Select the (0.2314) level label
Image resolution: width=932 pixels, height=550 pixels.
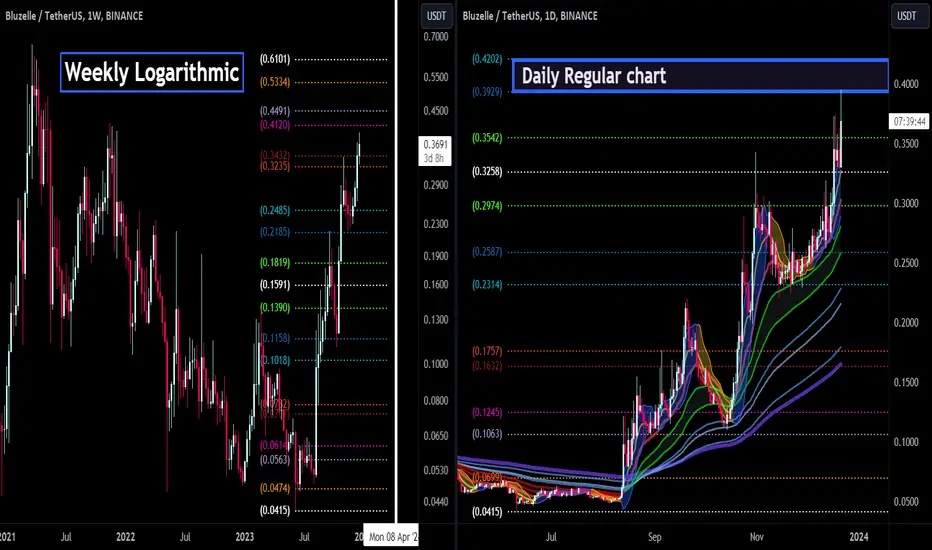click(487, 284)
